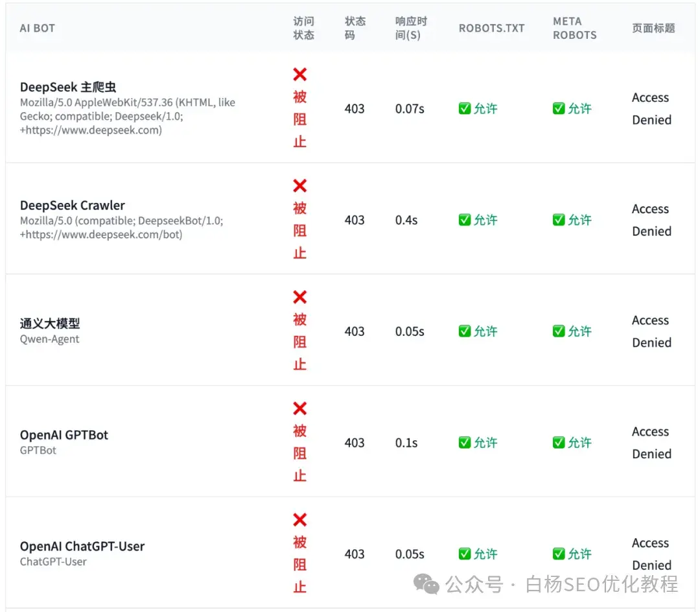Click the red X in the ChatGPT-User row
The width and height of the screenshot is (700, 612).
[x=300, y=519]
